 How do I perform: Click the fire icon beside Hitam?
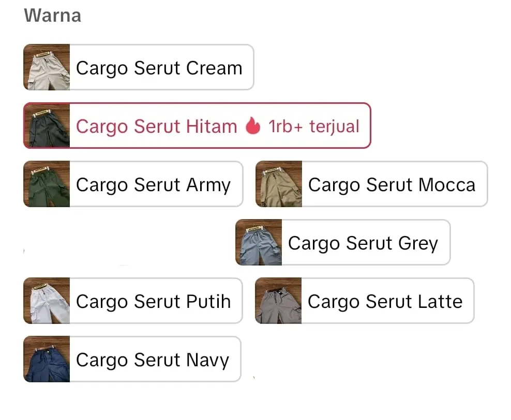[x=252, y=126]
